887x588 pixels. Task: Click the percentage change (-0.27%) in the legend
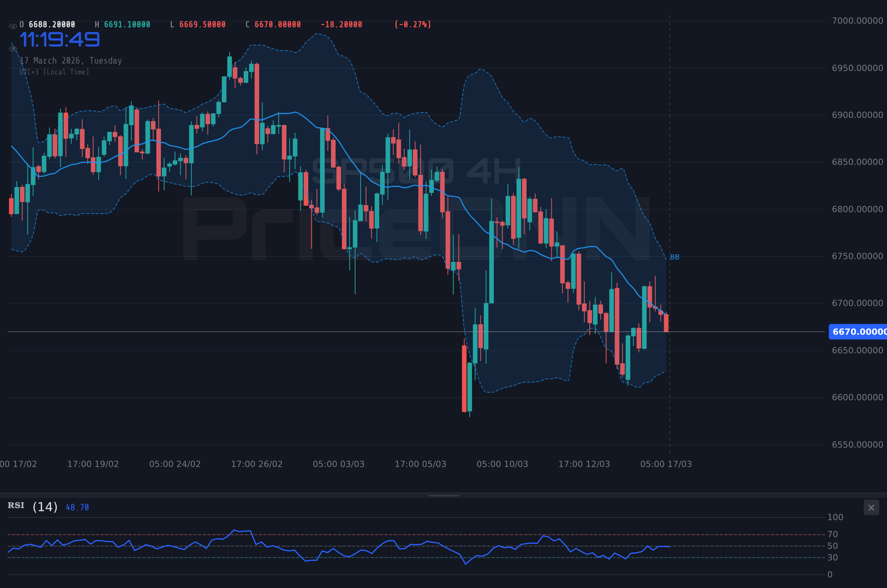click(x=412, y=24)
